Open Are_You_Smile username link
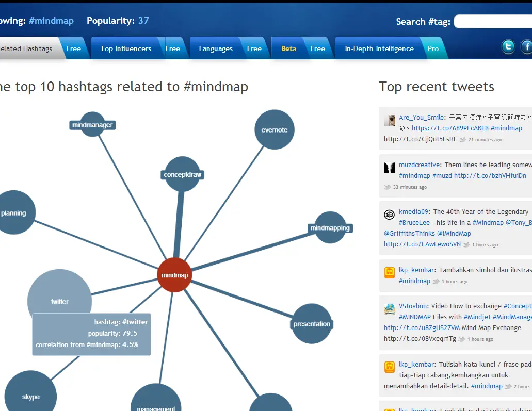Screen dimensions: 532x411 [x=421, y=118]
